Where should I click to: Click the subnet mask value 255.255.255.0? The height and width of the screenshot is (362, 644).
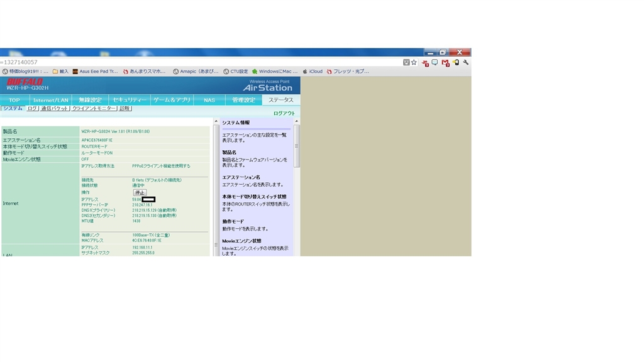tap(143, 253)
